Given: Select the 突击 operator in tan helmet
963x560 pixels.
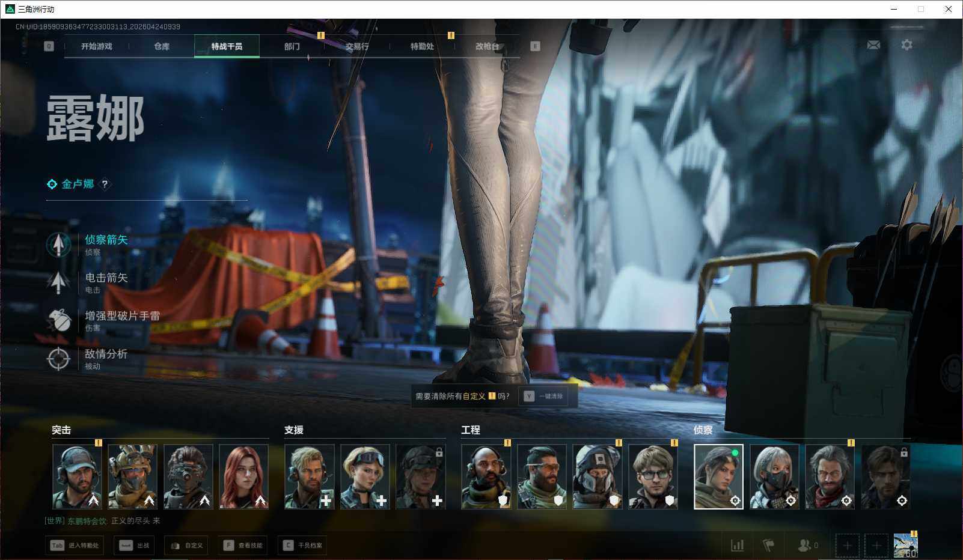Looking at the screenshot, I should click(132, 476).
